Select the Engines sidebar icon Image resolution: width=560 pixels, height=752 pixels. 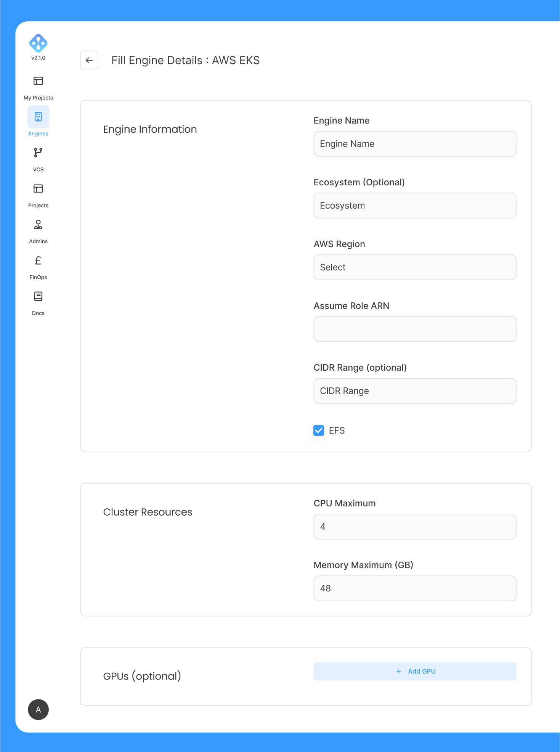click(x=38, y=117)
